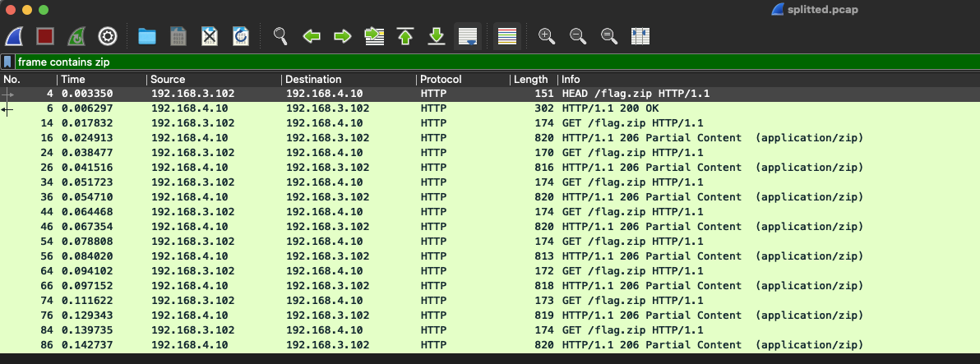
Task: Select packet 74 with length 173
Action: coord(490,300)
